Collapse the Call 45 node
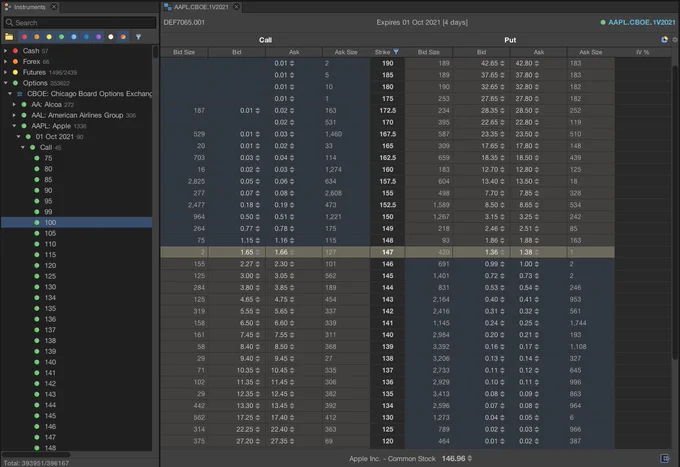680x467 pixels. coord(23,147)
